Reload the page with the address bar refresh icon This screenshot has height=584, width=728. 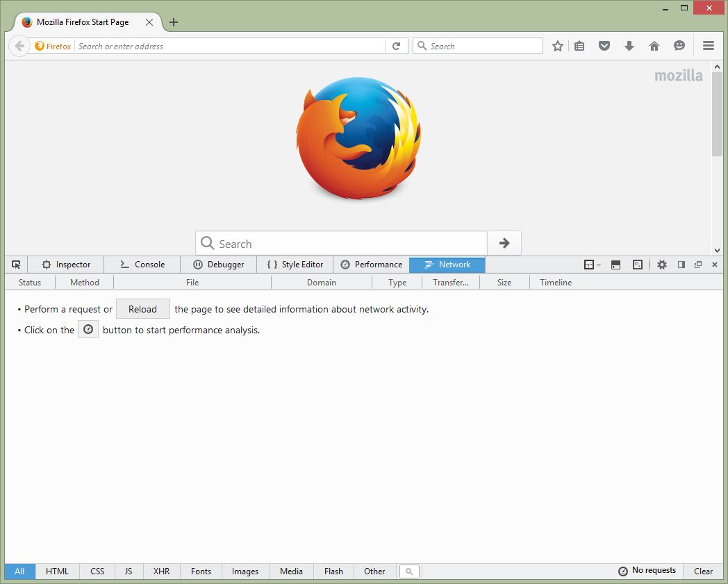coord(396,46)
